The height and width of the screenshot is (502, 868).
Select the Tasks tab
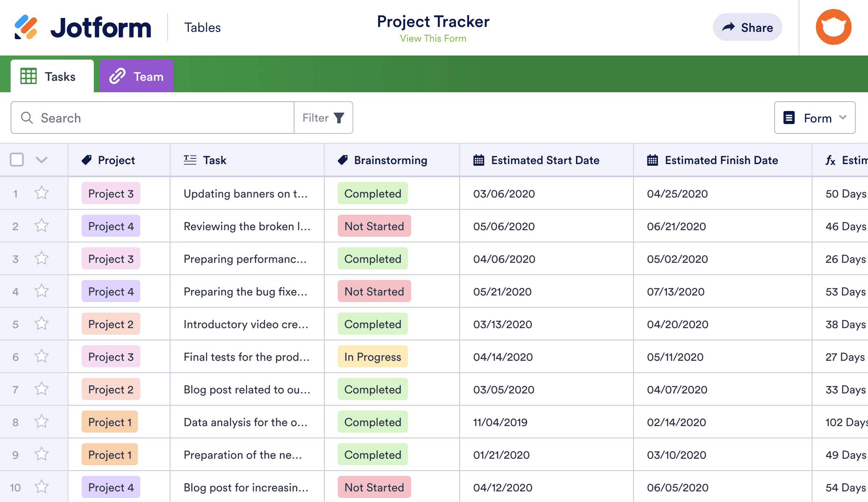click(x=52, y=76)
